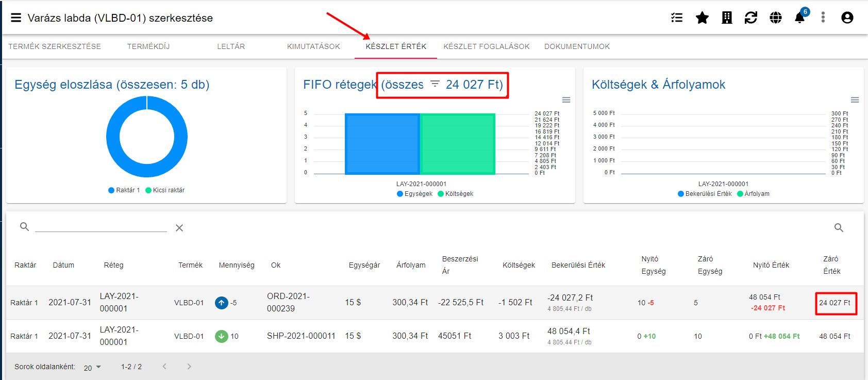Image resolution: width=868 pixels, height=380 pixels.
Task: Click the LAY-2021-000001 label under FIFO chart
Action: pyautogui.click(x=421, y=184)
